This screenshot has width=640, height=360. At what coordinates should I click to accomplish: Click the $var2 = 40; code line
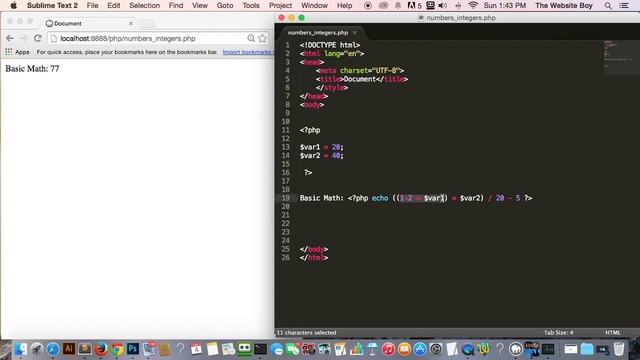(x=322, y=156)
